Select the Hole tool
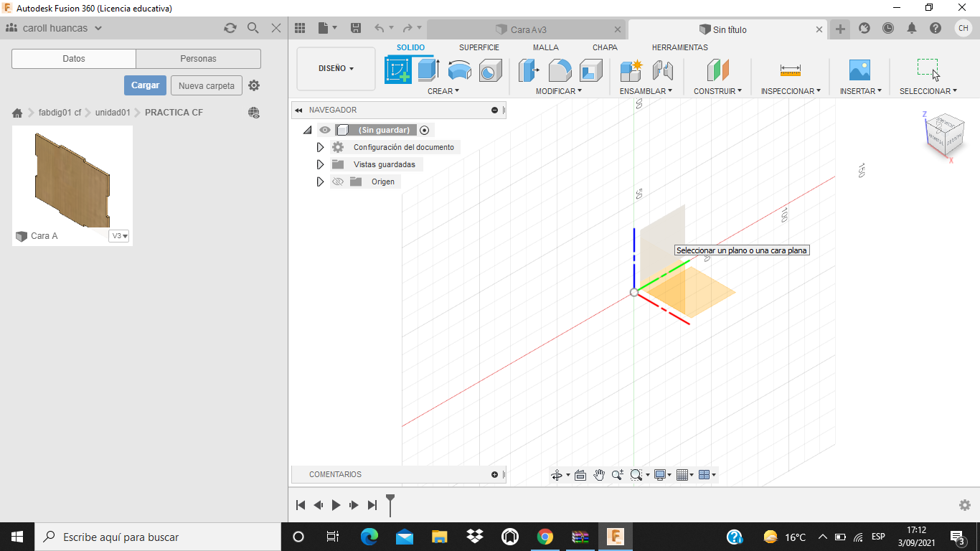This screenshot has height=551, width=980. 489,70
